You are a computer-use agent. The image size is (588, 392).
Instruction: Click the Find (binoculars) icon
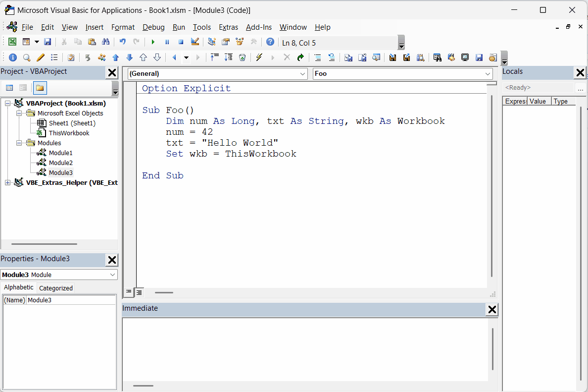(x=105, y=42)
